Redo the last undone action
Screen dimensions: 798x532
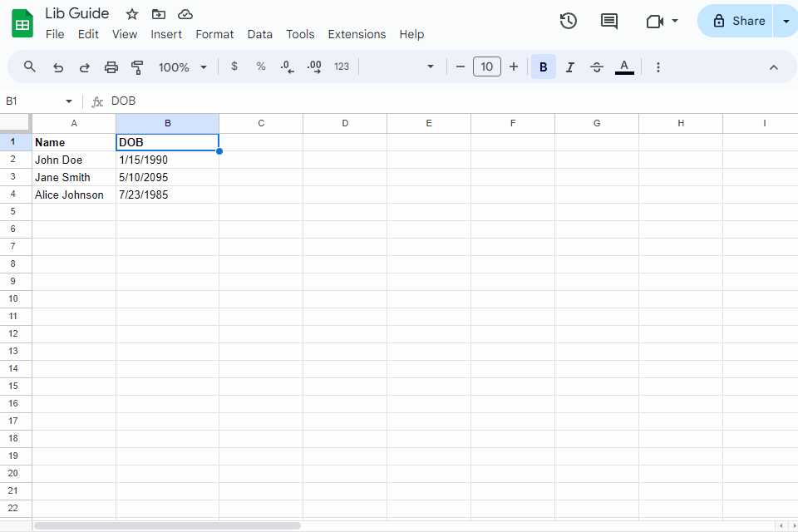[x=85, y=67]
